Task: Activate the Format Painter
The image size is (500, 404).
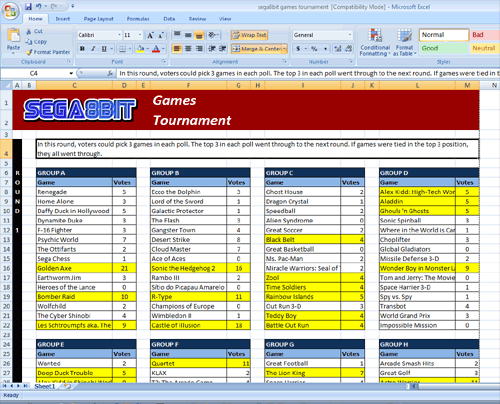Action: (48, 52)
